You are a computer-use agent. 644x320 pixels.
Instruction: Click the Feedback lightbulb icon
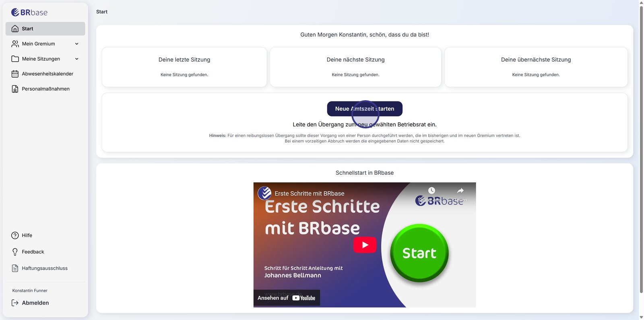tap(15, 252)
